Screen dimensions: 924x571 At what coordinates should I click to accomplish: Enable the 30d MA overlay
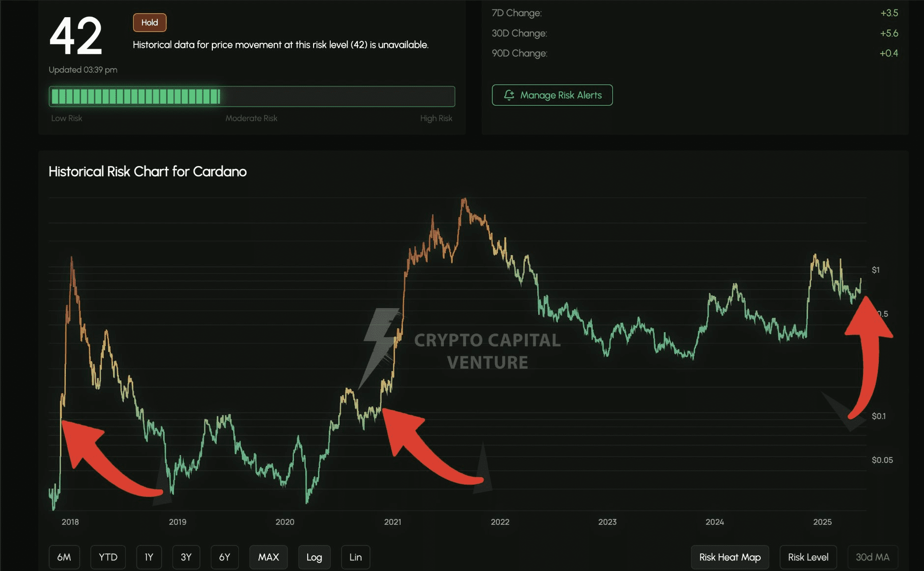pyautogui.click(x=873, y=557)
